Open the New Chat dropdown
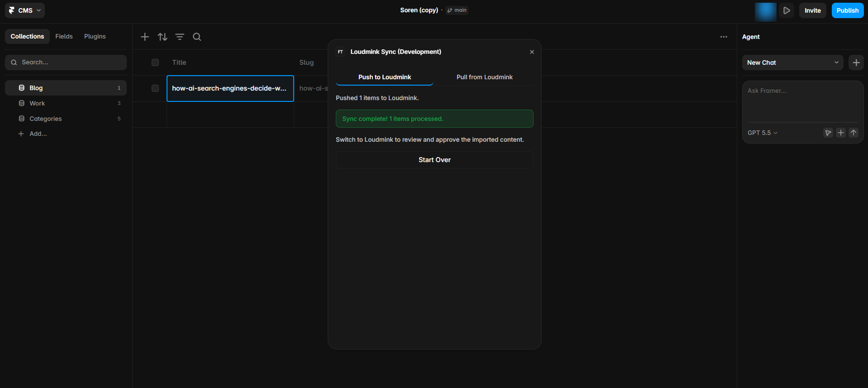868x388 pixels. (792, 62)
